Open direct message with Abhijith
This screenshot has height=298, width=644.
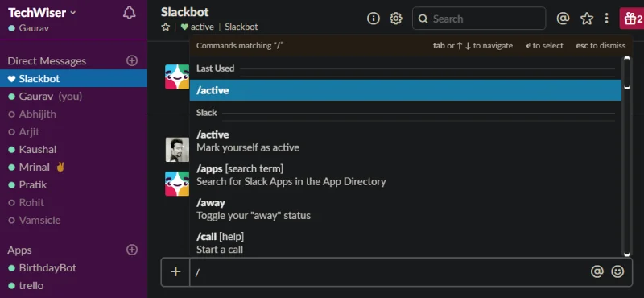[x=73, y=114]
